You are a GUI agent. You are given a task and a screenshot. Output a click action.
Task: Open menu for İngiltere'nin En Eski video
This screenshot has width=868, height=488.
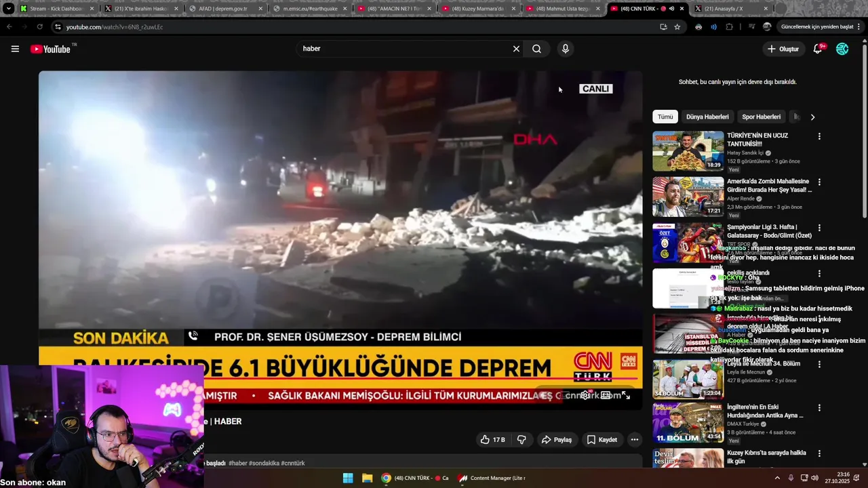click(x=819, y=408)
